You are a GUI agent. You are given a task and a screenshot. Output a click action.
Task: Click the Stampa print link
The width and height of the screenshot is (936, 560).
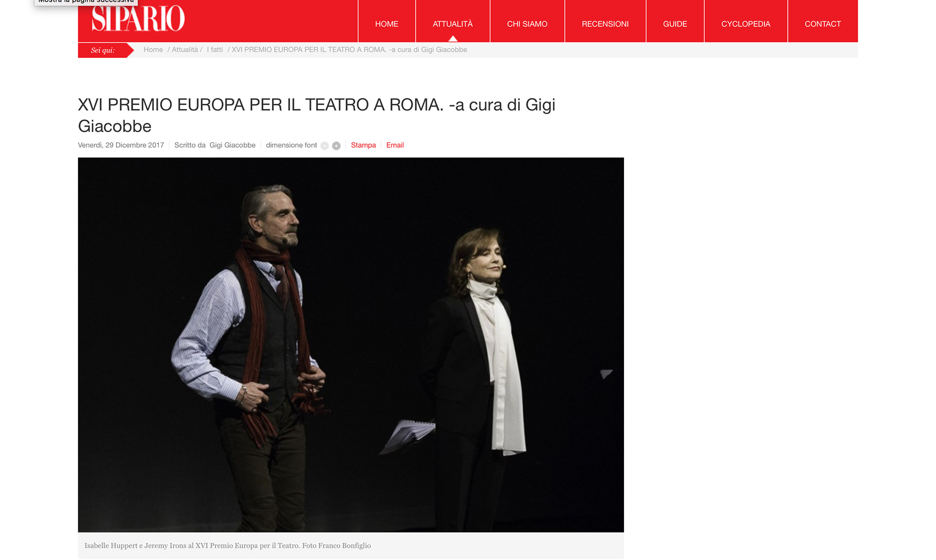(x=363, y=145)
